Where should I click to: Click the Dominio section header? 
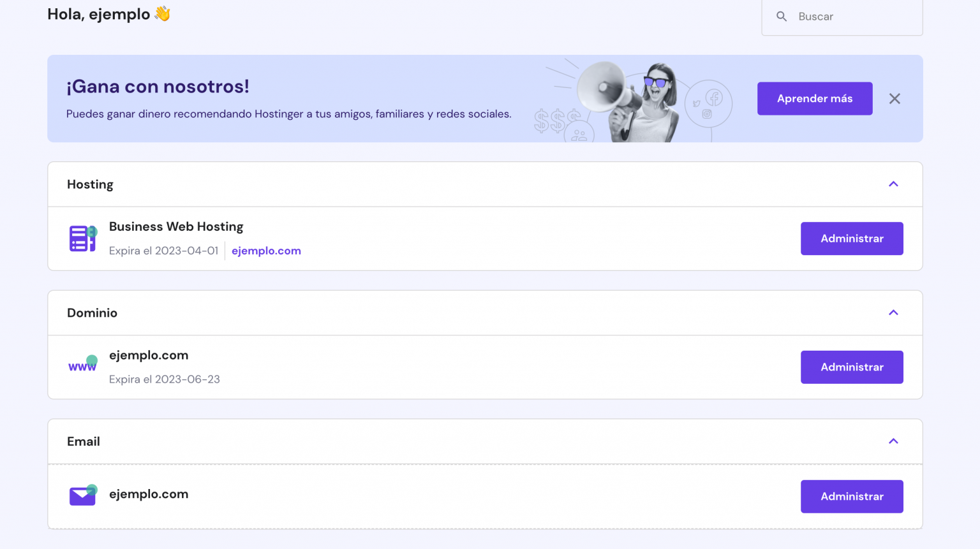92,313
